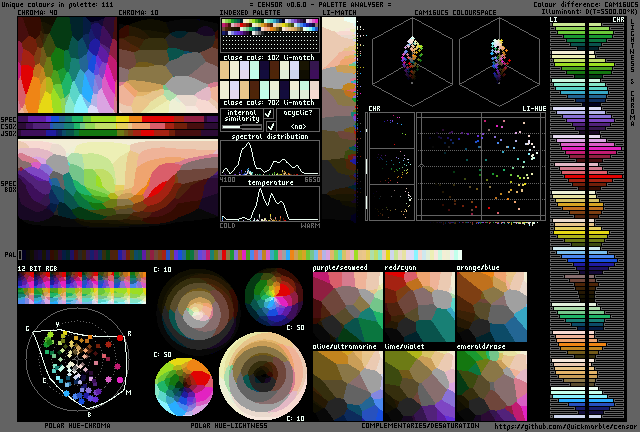Screen dimensions: 640x432
Task: Click the temperature distribution graph
Action: pyautogui.click(x=270, y=204)
